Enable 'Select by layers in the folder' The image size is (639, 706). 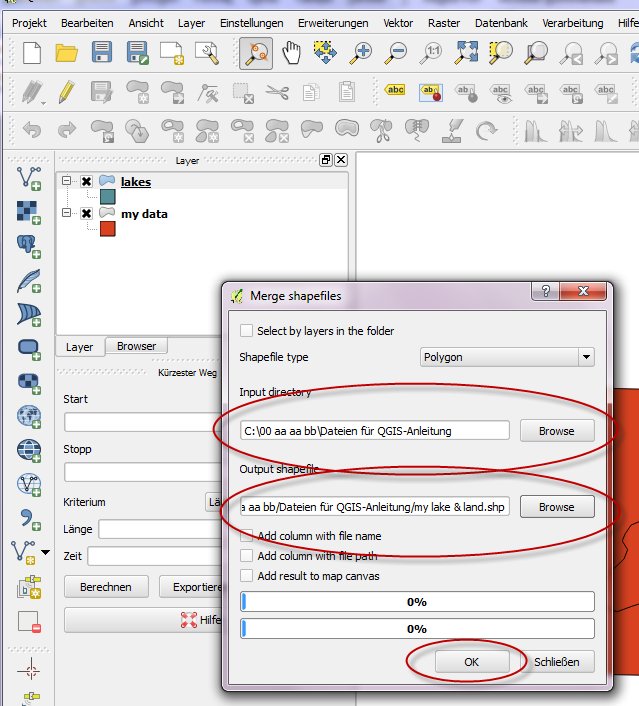(247, 331)
